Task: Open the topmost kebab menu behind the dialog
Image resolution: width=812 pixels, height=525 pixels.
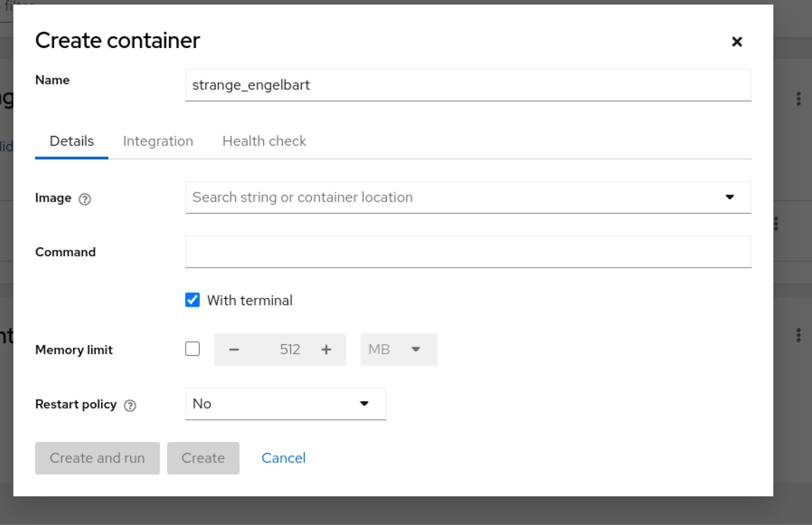Action: click(x=799, y=98)
